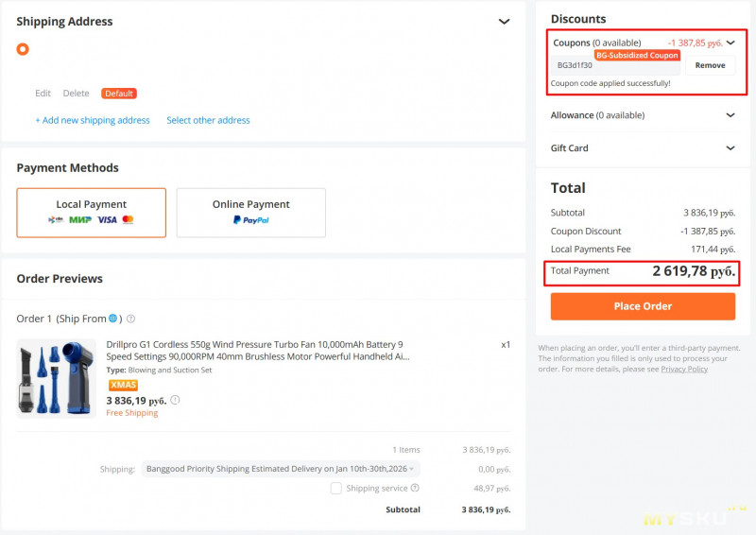Open the Drillpro G1 product thumbnail
This screenshot has height=535, width=756.
(57, 378)
